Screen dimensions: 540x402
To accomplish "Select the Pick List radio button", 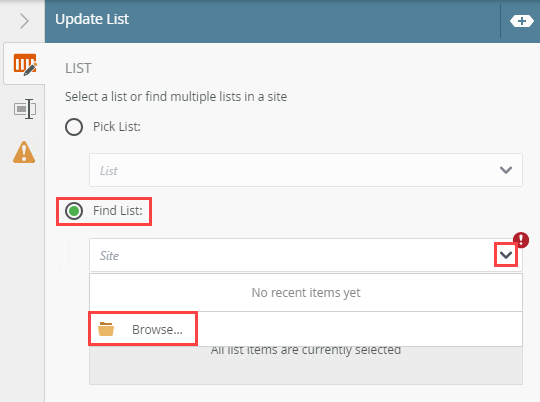I will (74, 127).
